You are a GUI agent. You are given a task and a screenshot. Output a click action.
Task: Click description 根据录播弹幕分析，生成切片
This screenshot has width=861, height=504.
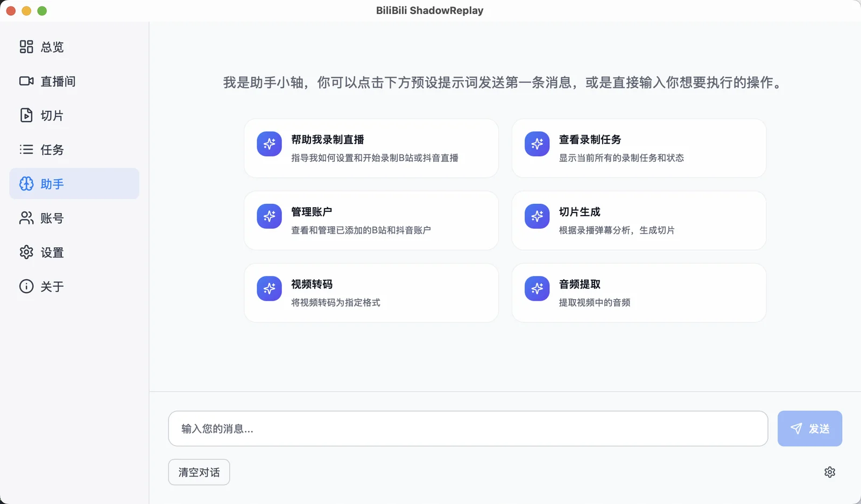[617, 230]
